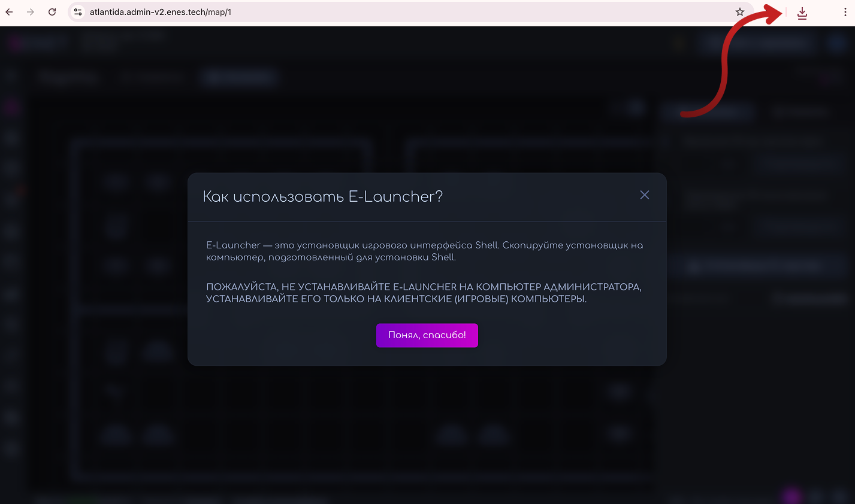855x504 pixels.
Task: Open the Chrome three-dot menu
Action: [x=847, y=11]
